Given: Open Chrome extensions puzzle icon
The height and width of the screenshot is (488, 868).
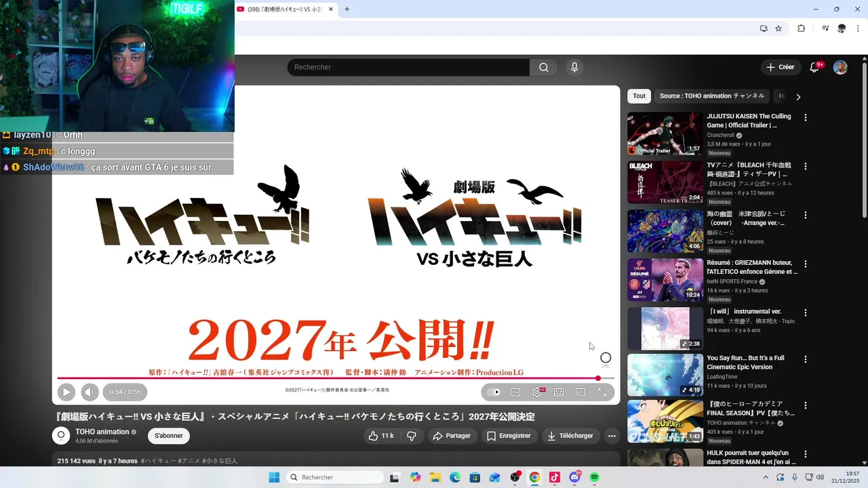Looking at the screenshot, I should 802,28.
